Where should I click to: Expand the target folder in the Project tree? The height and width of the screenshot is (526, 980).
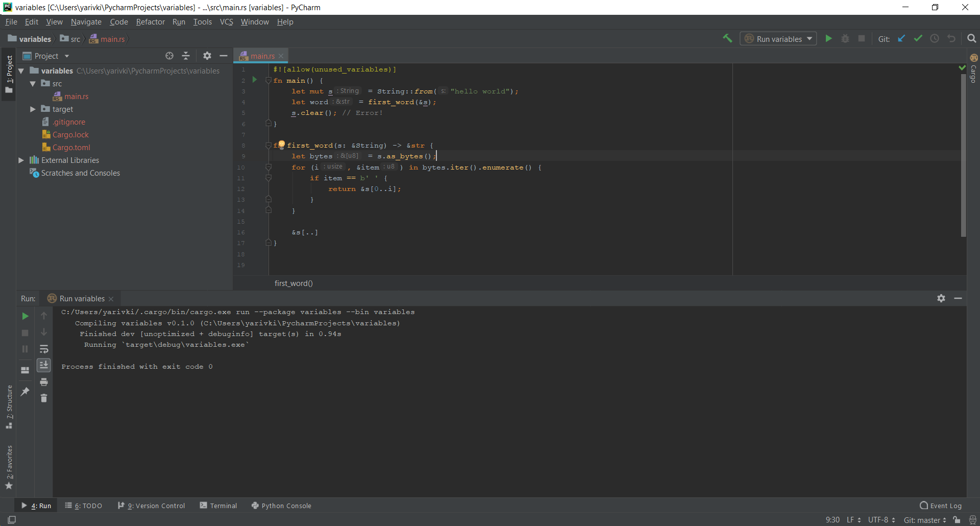tap(32, 109)
